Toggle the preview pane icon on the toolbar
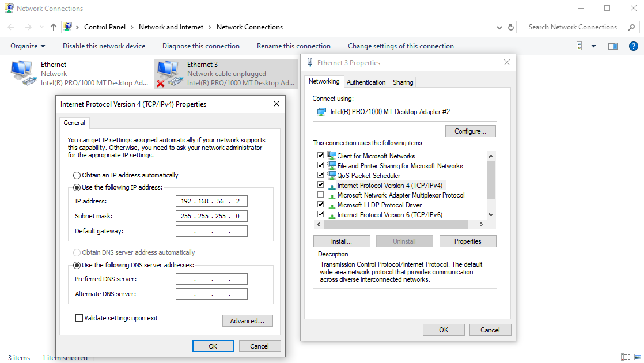Viewport: 644px width, 363px height. click(x=612, y=46)
